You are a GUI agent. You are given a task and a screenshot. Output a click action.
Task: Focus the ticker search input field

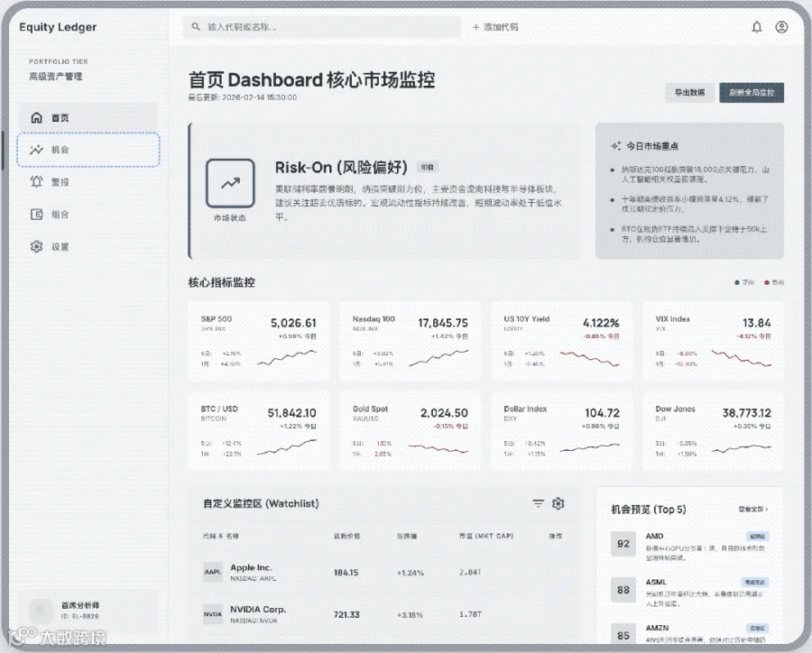pyautogui.click(x=322, y=27)
